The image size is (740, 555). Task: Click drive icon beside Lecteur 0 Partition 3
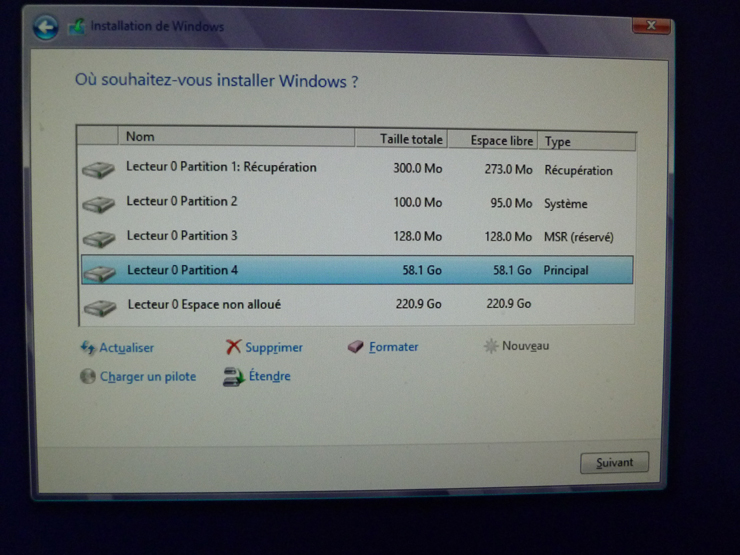(99, 238)
